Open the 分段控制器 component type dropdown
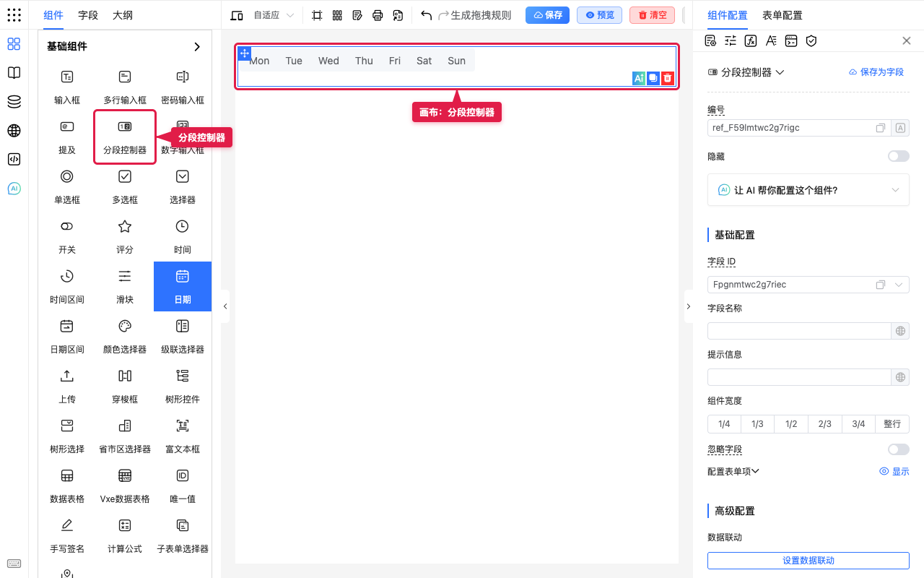This screenshot has height=578, width=924. (x=746, y=72)
